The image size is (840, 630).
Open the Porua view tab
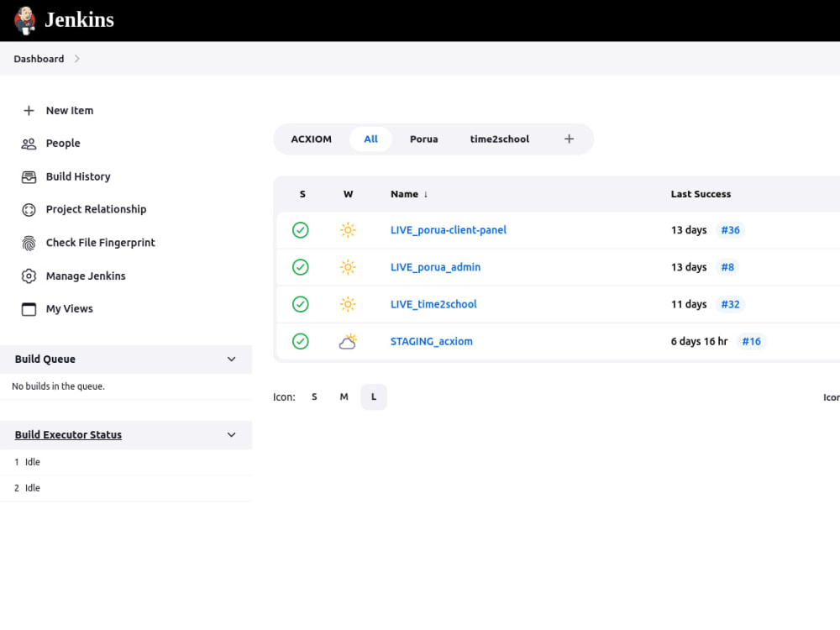point(423,139)
